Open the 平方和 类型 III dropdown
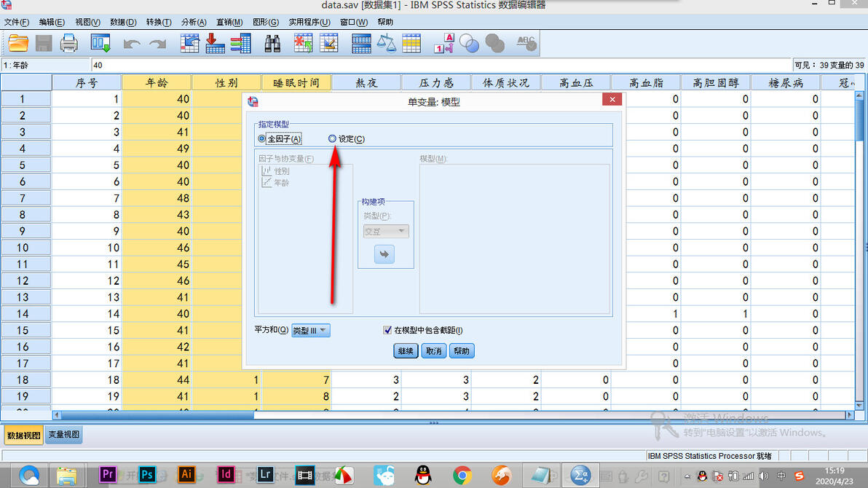The width and height of the screenshot is (868, 488). pos(310,331)
